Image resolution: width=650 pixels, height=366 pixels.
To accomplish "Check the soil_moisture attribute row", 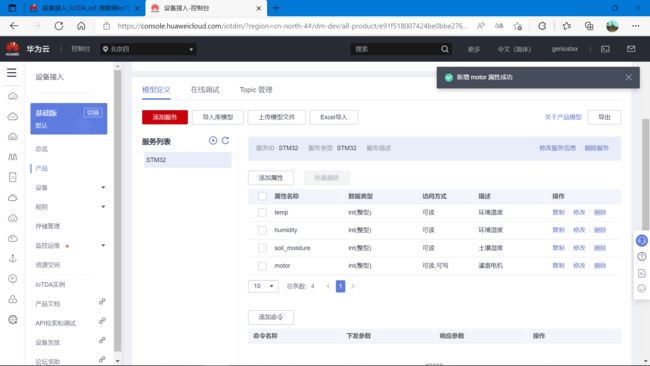I will pyautogui.click(x=262, y=248).
